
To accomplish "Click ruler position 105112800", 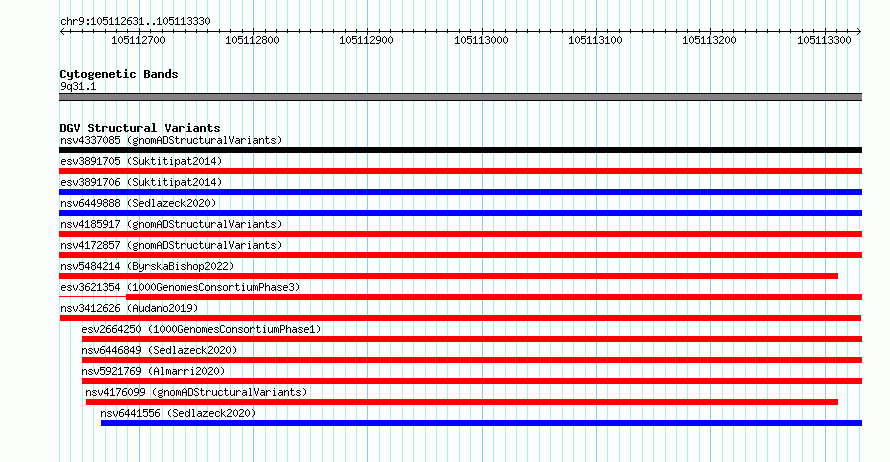I will click(x=253, y=40).
